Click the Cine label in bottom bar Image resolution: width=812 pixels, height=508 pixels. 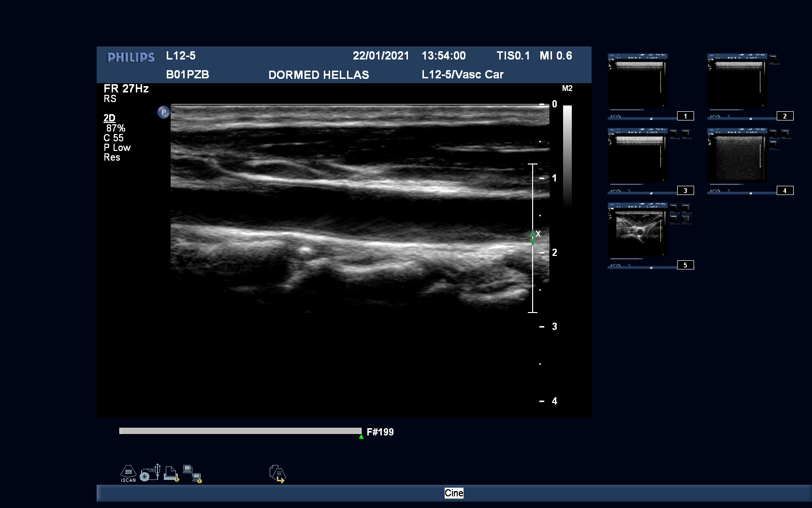coord(453,493)
